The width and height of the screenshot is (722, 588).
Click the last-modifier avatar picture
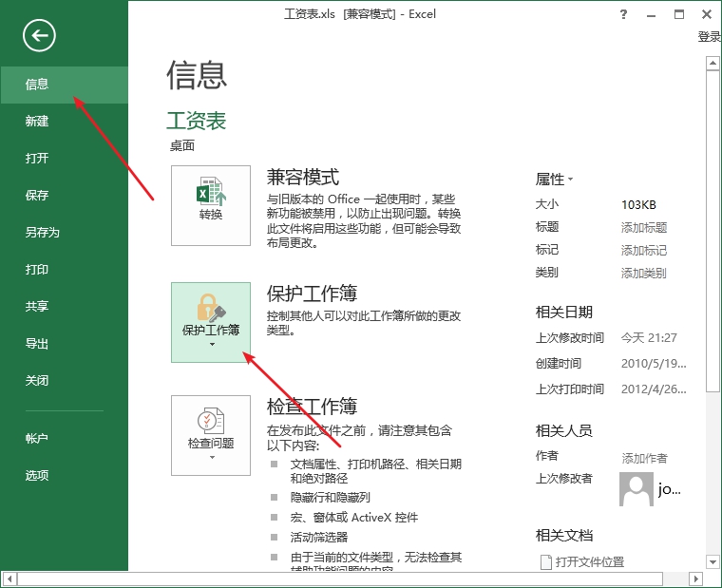636,489
